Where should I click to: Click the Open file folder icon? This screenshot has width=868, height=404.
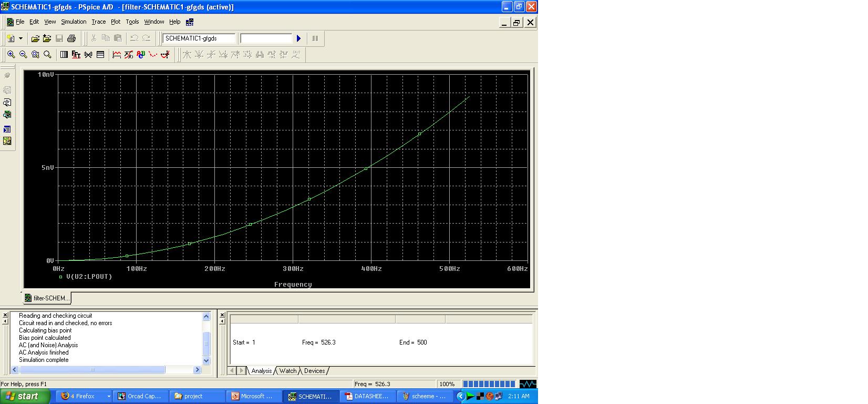[x=35, y=38]
